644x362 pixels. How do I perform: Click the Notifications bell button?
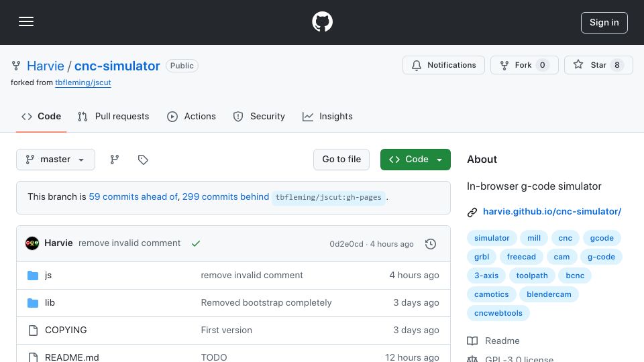coord(443,65)
